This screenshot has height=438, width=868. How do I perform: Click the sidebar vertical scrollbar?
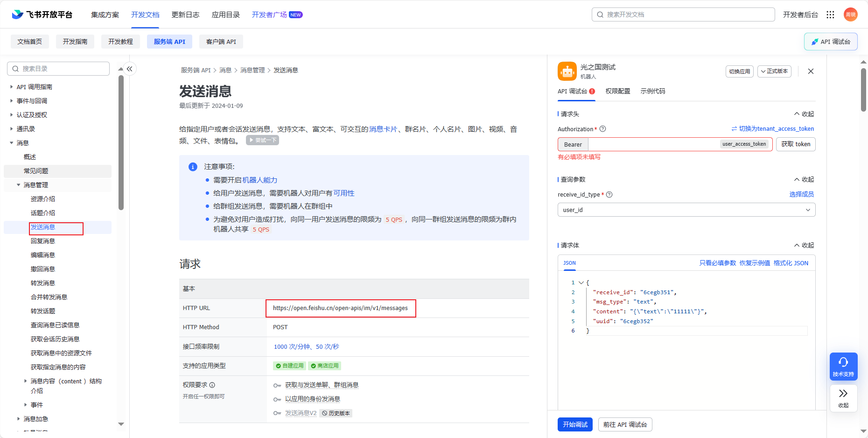pos(121,142)
